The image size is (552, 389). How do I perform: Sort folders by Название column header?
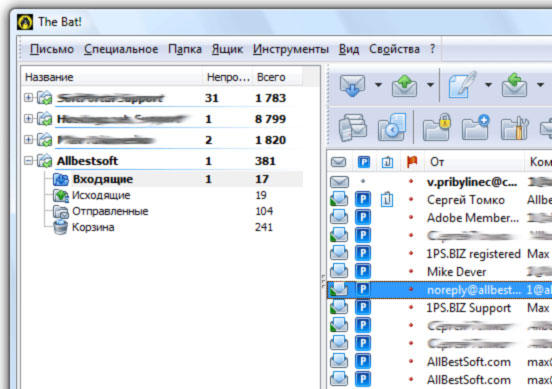point(112,77)
